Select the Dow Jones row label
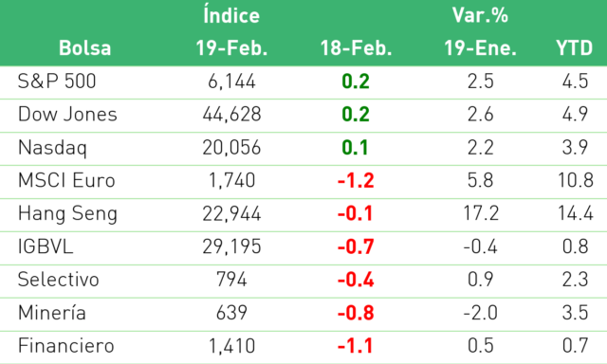This screenshot has height=364, width=607. pyautogui.click(x=67, y=114)
